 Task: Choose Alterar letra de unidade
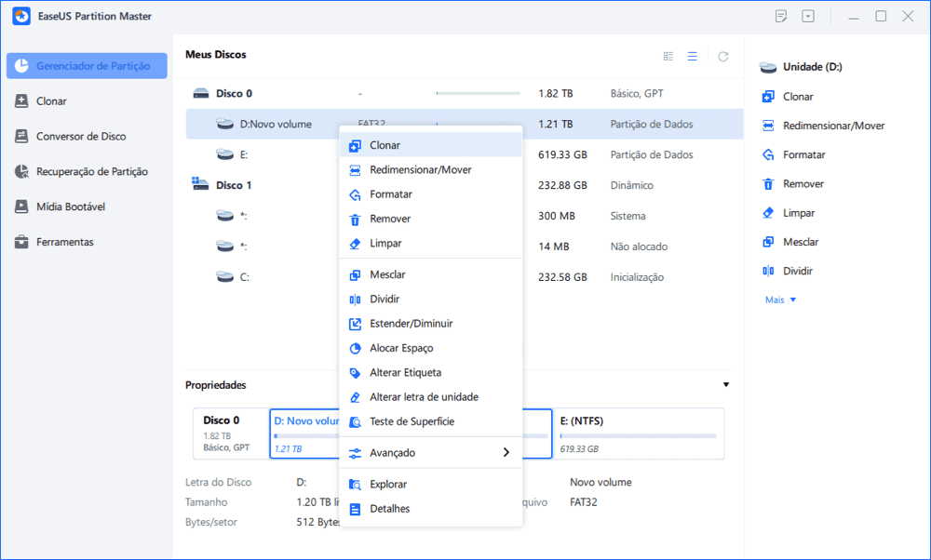pyautogui.click(x=430, y=397)
